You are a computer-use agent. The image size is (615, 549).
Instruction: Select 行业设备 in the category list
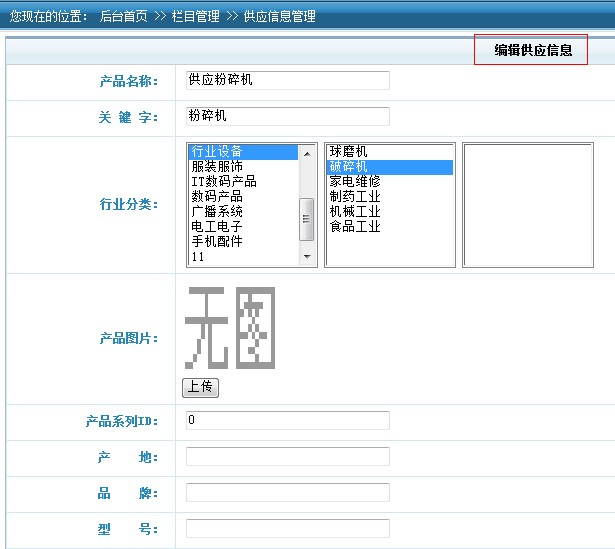point(244,152)
